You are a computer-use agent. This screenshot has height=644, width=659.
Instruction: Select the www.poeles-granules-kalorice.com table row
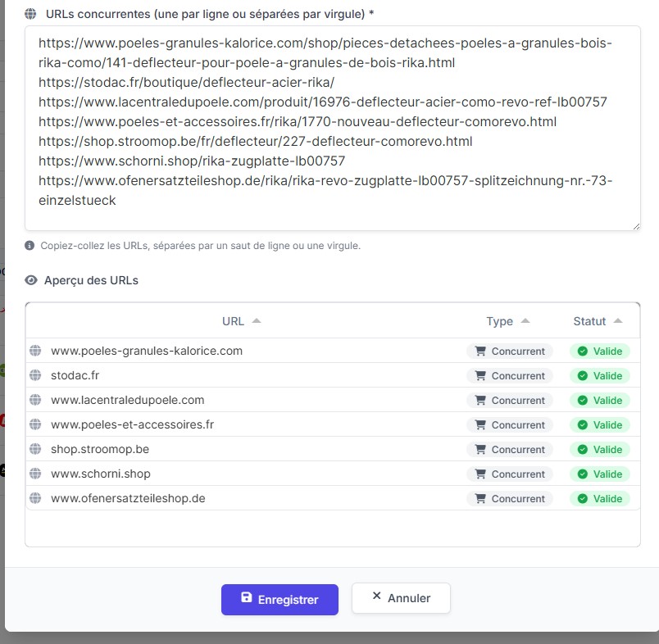click(x=246, y=351)
